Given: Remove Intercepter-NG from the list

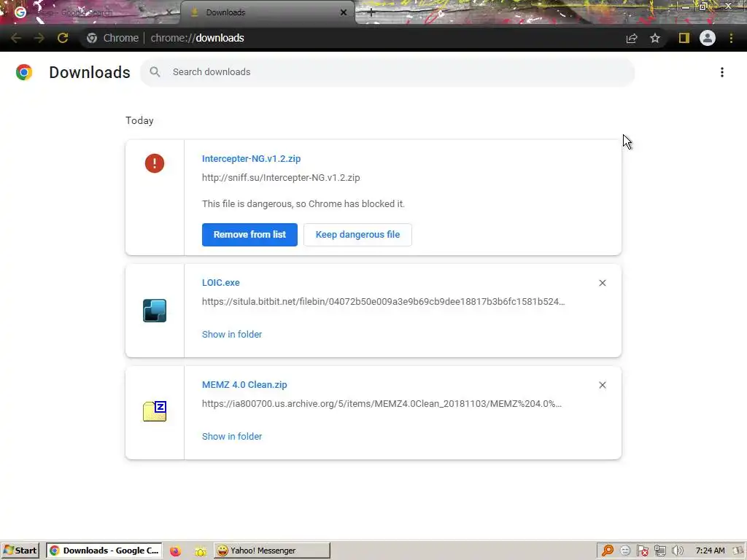Looking at the screenshot, I should 249,235.
